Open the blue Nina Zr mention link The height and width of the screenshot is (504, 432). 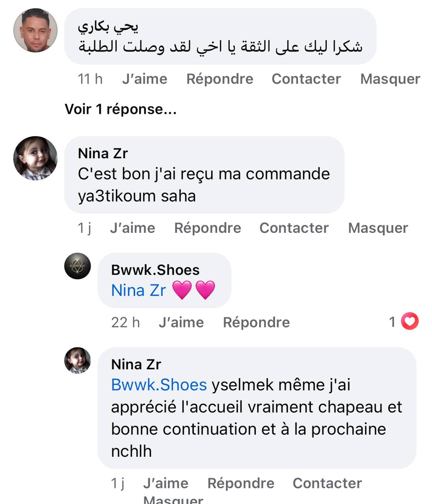(x=139, y=290)
